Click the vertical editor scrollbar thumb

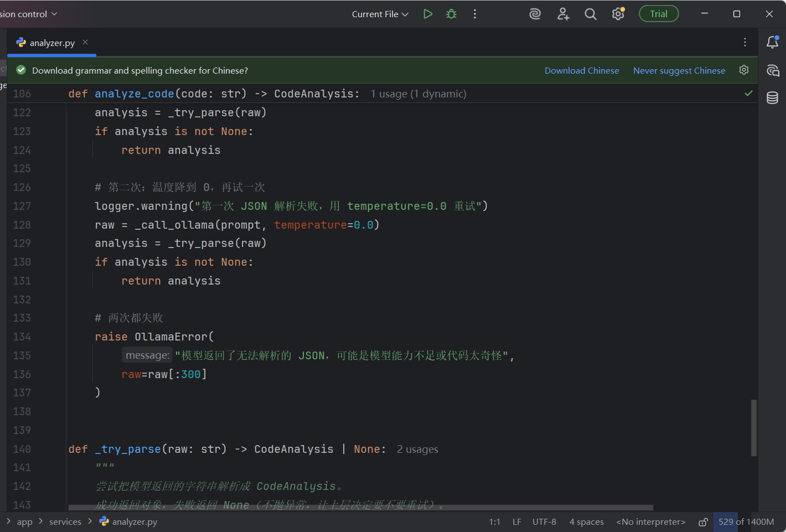[753, 427]
